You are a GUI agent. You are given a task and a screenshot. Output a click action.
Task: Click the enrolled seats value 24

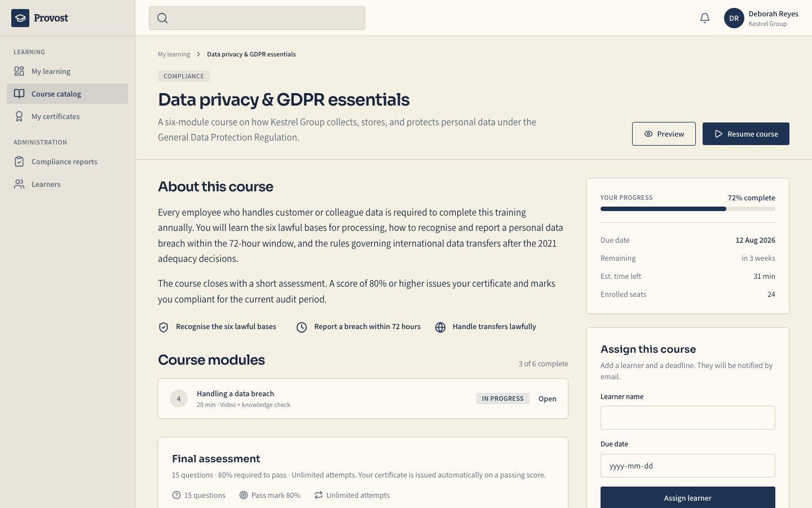tap(771, 294)
